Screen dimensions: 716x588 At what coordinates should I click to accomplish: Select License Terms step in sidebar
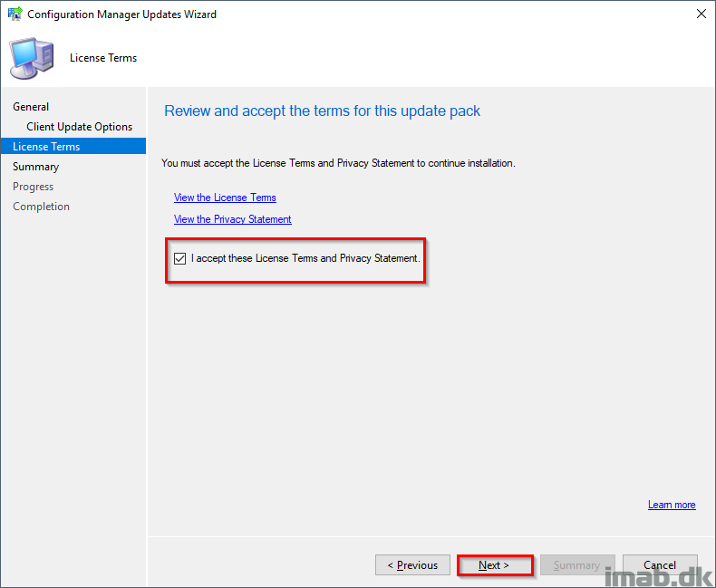[73, 146]
